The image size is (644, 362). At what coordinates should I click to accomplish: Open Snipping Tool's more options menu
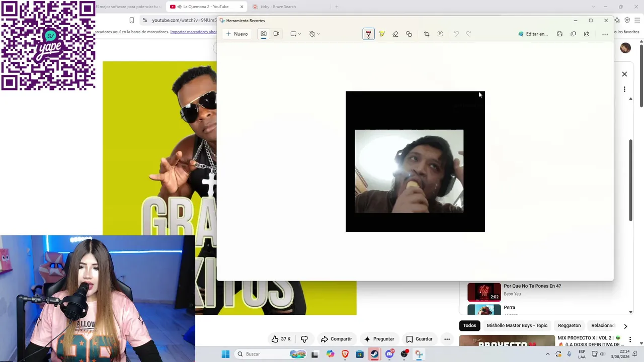(605, 34)
